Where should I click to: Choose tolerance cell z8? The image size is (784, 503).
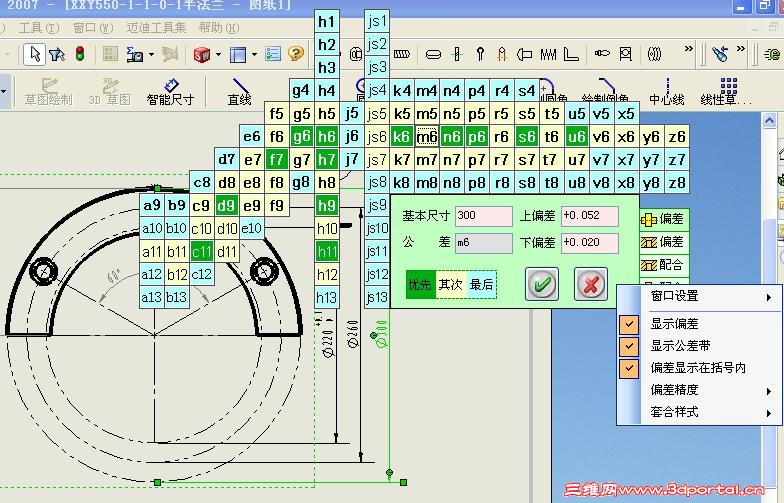tap(677, 182)
